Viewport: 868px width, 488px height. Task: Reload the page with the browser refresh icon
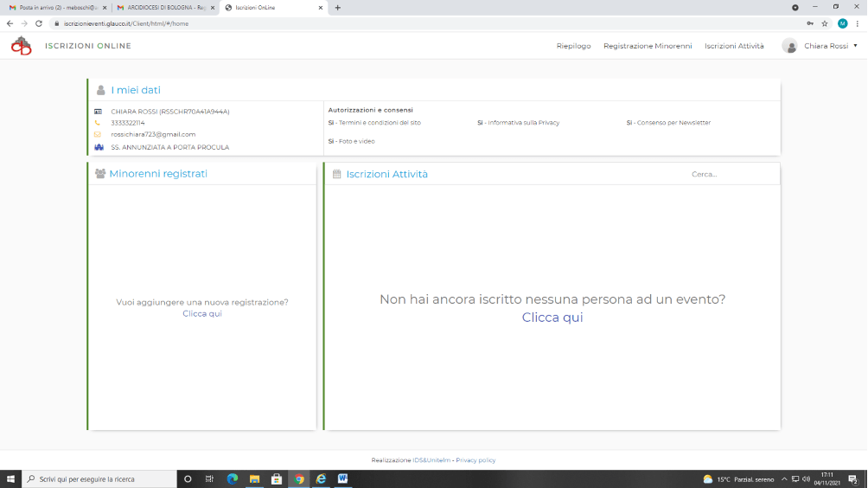[x=39, y=23]
